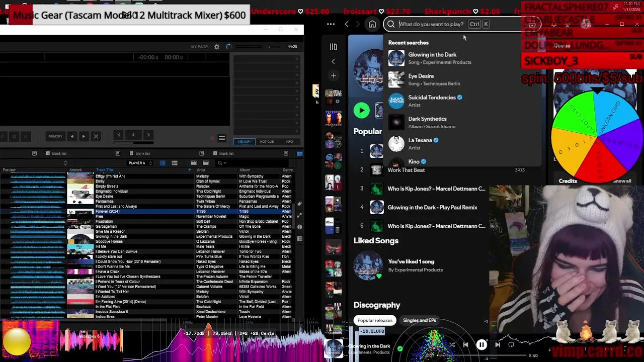This screenshot has width=644, height=362.
Task: Click the MEMORY cue button left of arrows
Action: click(55, 136)
